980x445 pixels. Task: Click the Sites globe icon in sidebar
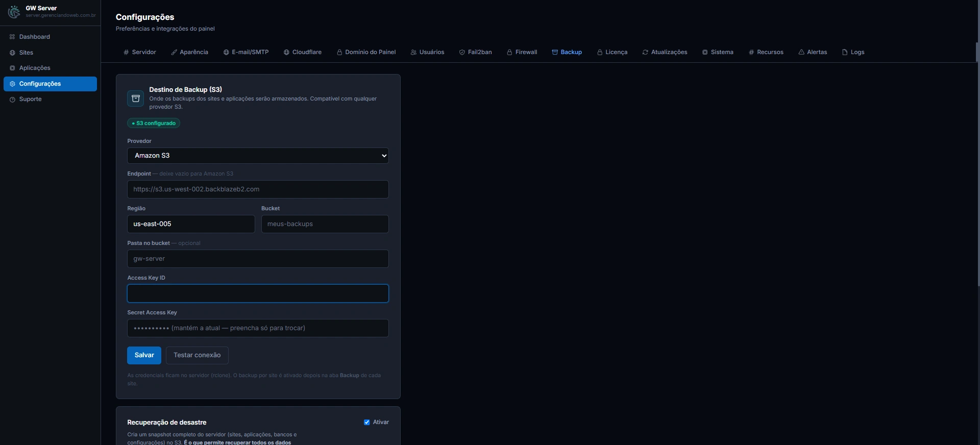(12, 53)
